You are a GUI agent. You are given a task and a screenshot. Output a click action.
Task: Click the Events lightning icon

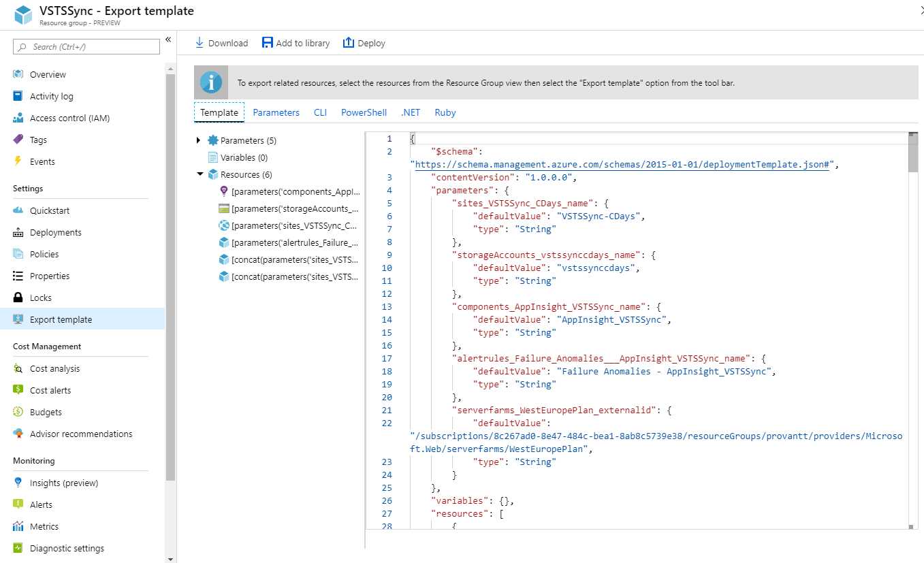click(18, 161)
